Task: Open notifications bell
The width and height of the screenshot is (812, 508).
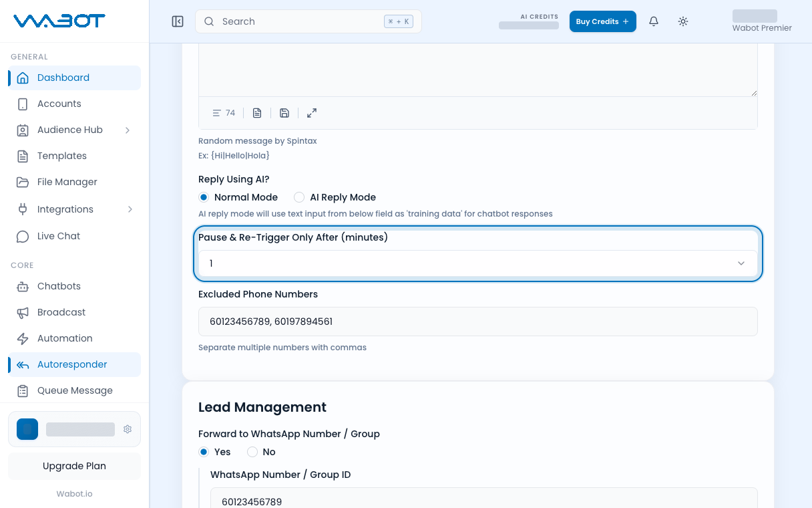Action: pyautogui.click(x=654, y=21)
